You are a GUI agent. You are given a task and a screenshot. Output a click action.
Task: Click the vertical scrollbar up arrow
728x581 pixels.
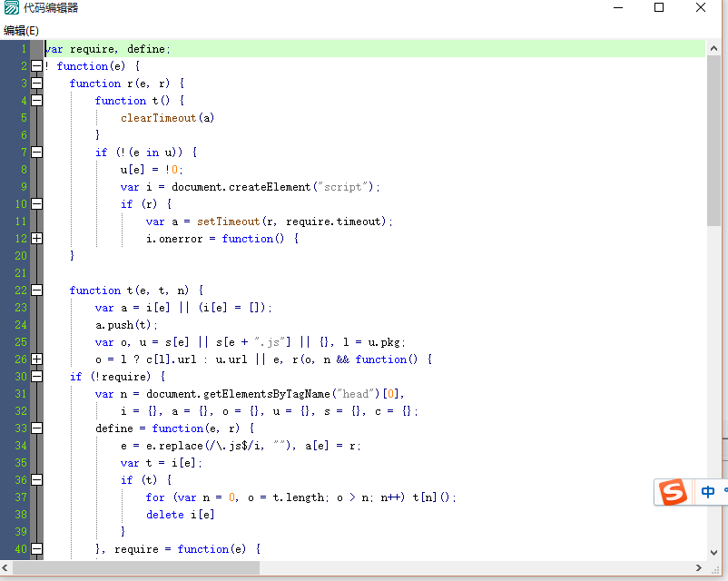[712, 48]
